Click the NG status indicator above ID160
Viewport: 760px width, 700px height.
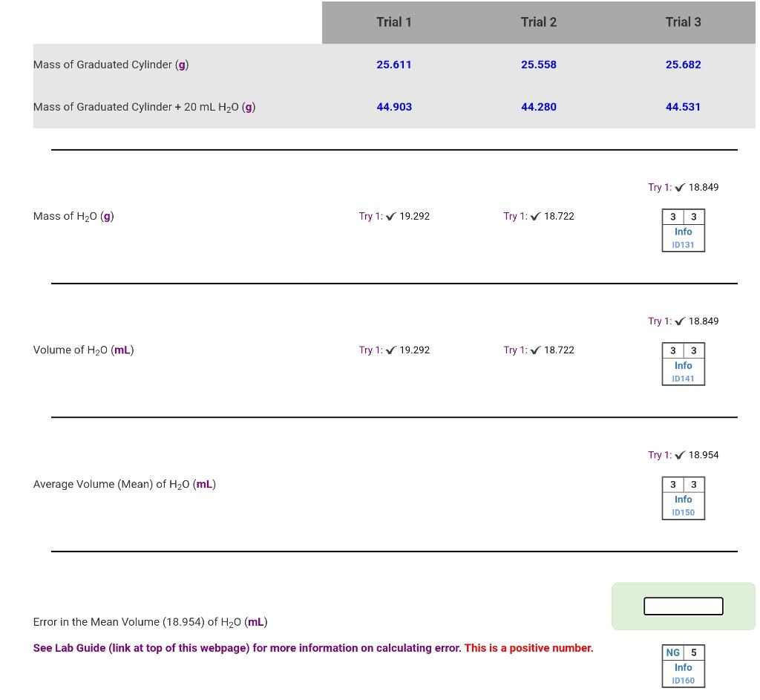(x=672, y=652)
